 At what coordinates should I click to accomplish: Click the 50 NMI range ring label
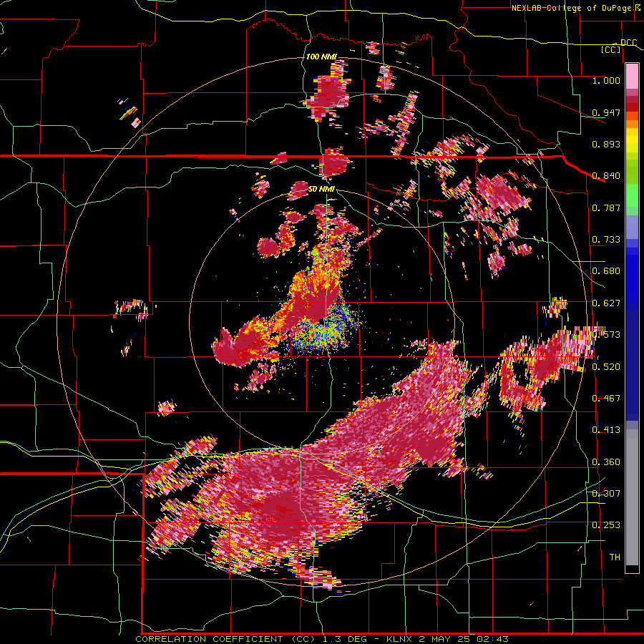point(321,190)
